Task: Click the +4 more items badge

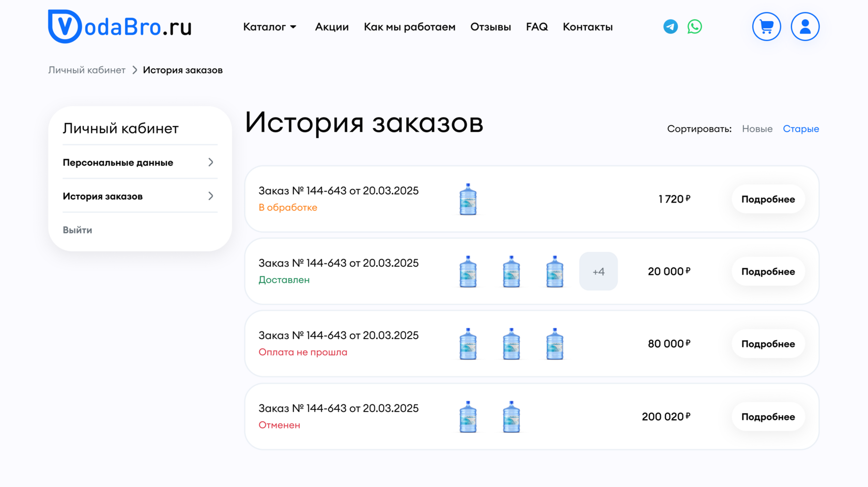Action: pyautogui.click(x=598, y=271)
